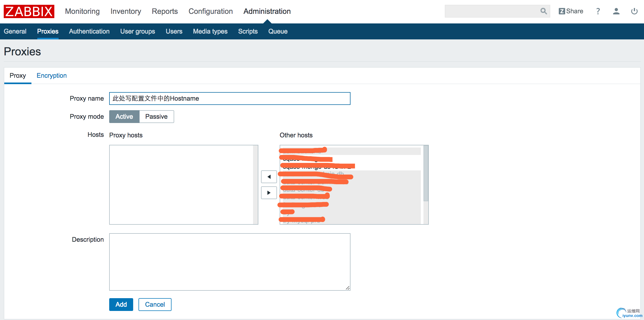Select the Proxy tab
Image resolution: width=644 pixels, height=320 pixels.
tap(18, 76)
